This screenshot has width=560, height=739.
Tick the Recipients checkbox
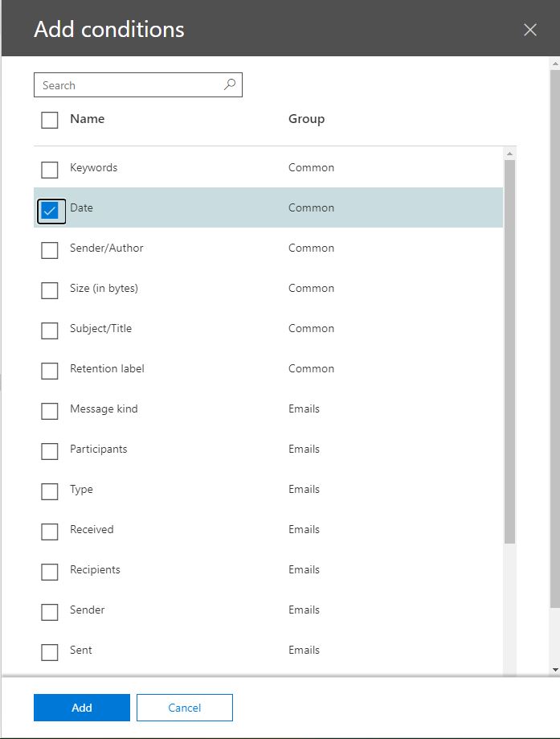[x=50, y=572]
